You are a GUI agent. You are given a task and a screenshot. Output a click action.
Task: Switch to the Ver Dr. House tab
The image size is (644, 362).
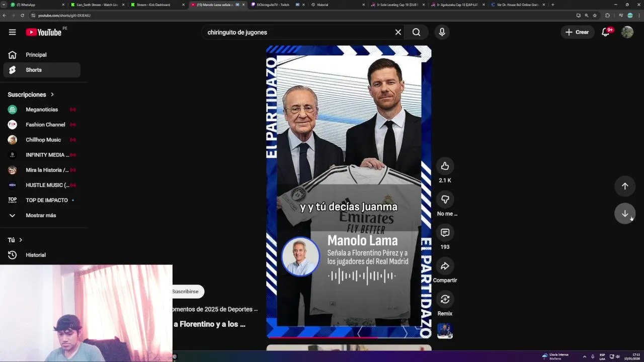pyautogui.click(x=518, y=5)
